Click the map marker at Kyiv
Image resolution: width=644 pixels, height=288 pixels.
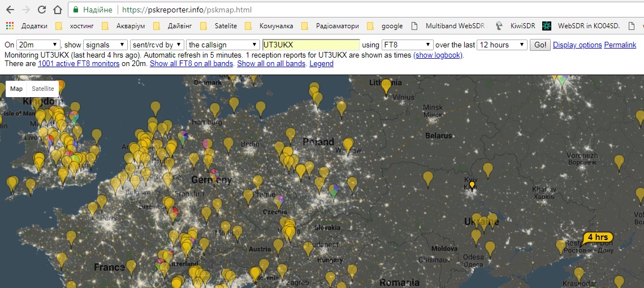point(472,185)
